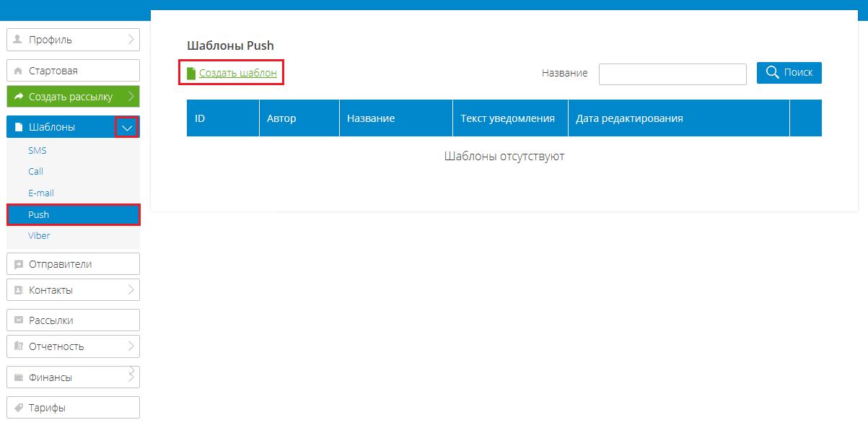Expand the Профиль menu arrow

click(x=131, y=39)
